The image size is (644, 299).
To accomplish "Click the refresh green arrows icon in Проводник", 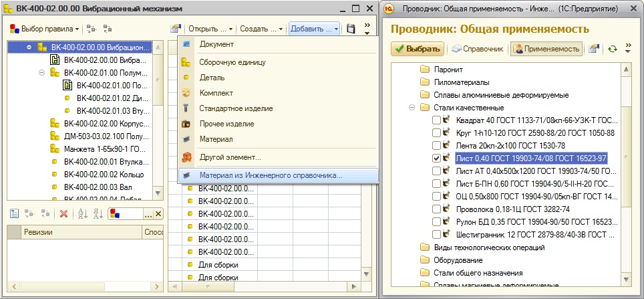I will 613,49.
